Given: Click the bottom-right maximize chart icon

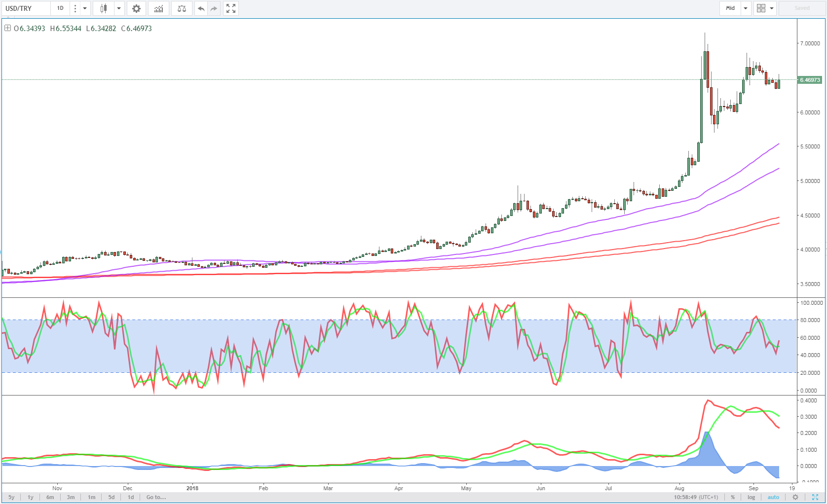Looking at the screenshot, I should (815, 497).
